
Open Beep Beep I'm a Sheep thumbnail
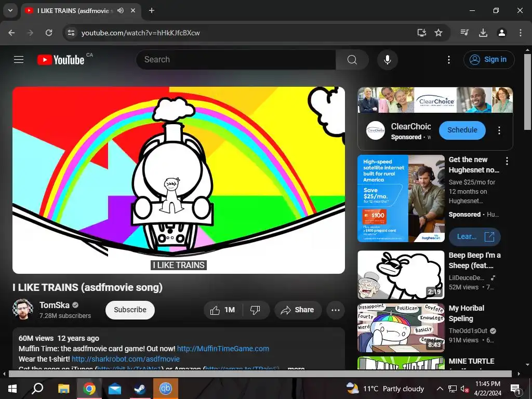[401, 275]
